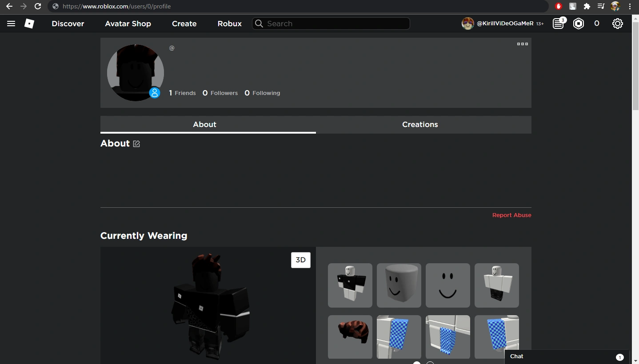Open the smiley face item thumbnail

pos(448,285)
